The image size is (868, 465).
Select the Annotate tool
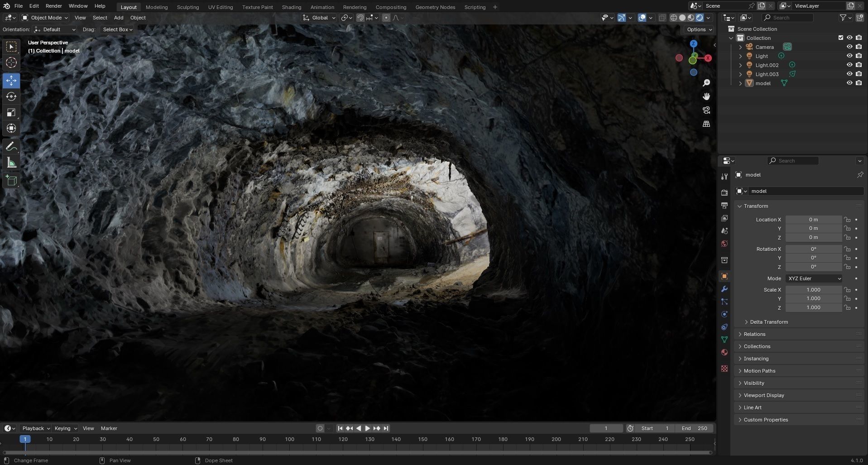11,147
